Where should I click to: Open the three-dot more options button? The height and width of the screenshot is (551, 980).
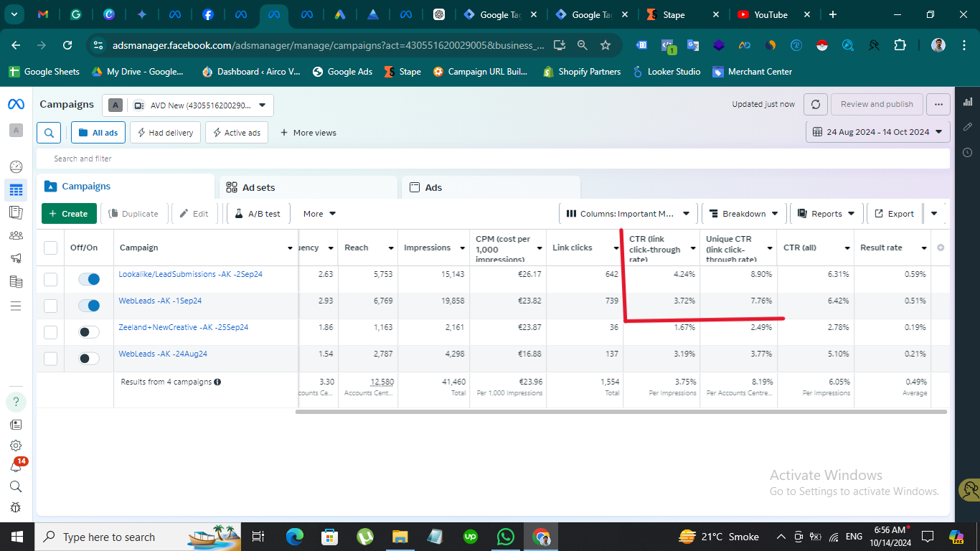(938, 104)
